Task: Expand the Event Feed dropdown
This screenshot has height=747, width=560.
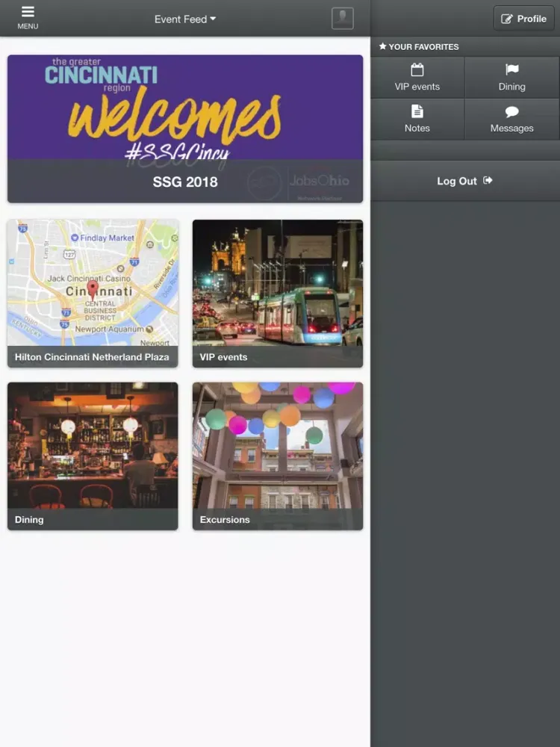Action: pyautogui.click(x=184, y=19)
